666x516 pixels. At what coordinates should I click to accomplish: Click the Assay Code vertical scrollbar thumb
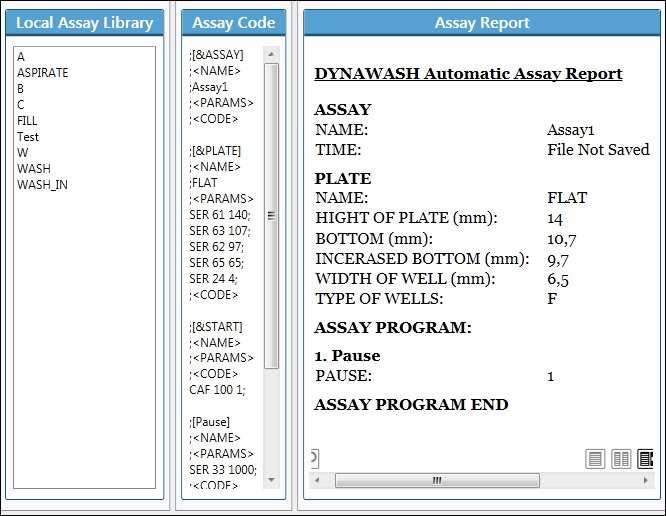(x=271, y=216)
